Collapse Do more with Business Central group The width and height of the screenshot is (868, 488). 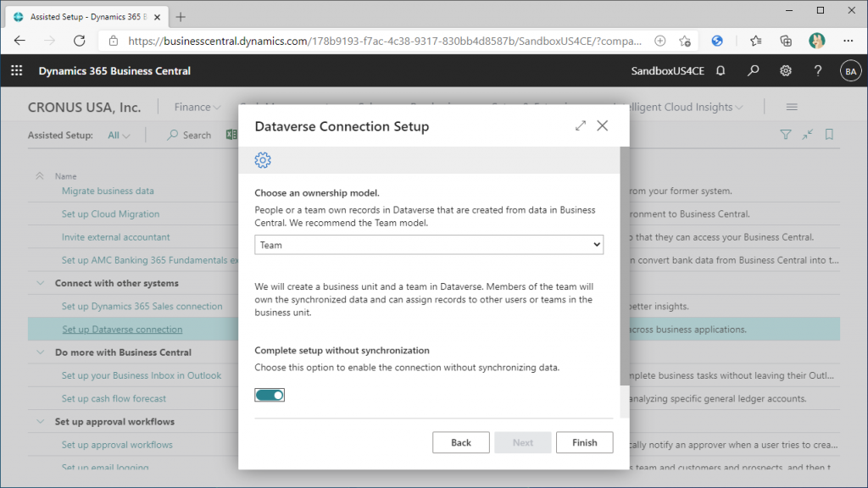(41, 352)
